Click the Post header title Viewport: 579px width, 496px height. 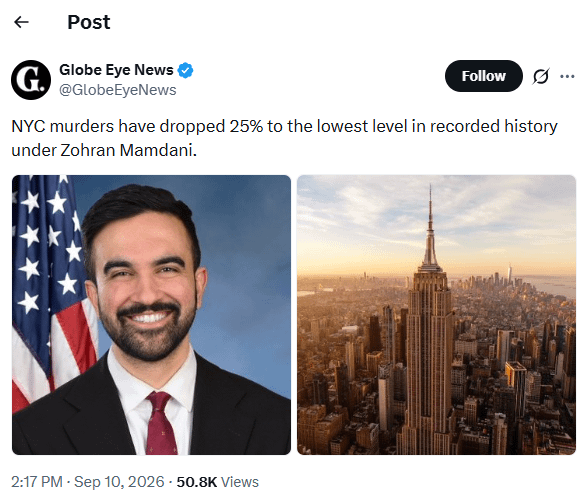(x=89, y=22)
